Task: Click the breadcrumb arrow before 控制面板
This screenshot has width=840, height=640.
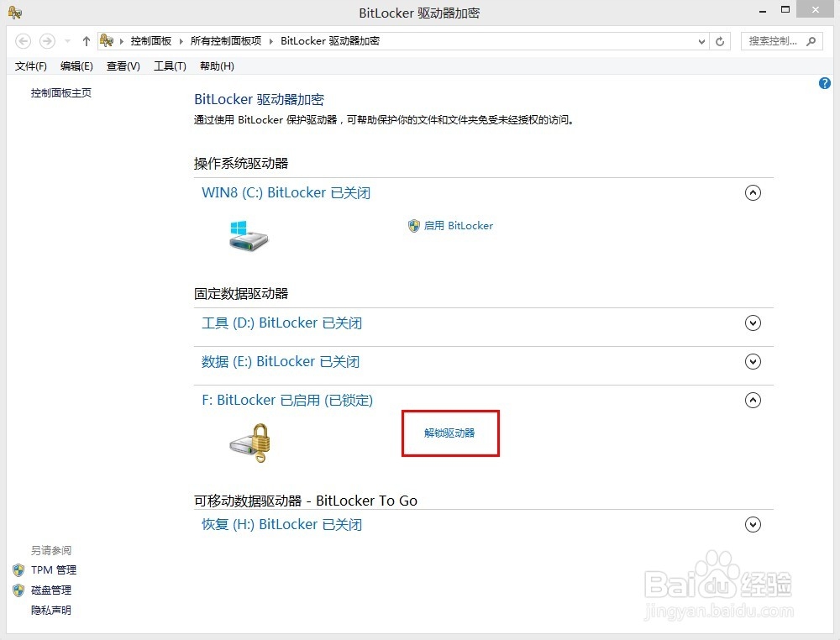Action: coord(122,41)
